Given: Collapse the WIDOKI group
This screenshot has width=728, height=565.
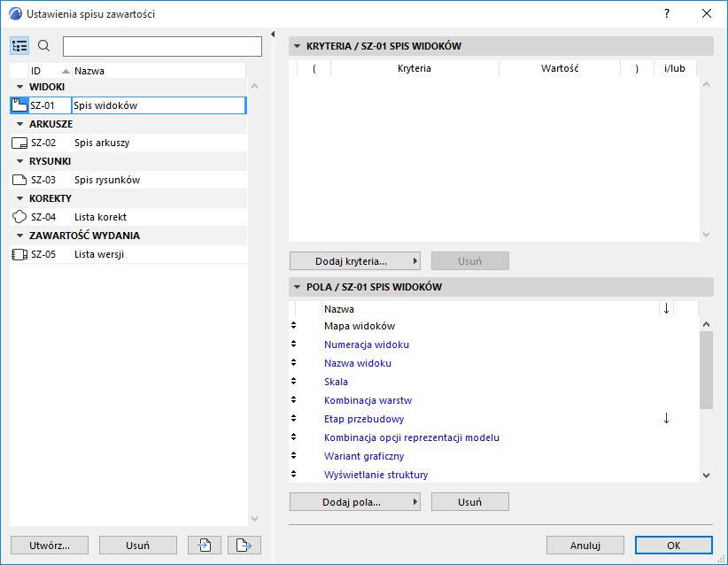Looking at the screenshot, I should pyautogui.click(x=19, y=87).
